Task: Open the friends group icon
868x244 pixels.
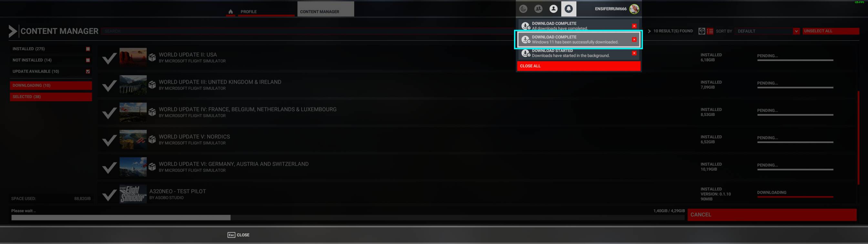Action: click(538, 9)
